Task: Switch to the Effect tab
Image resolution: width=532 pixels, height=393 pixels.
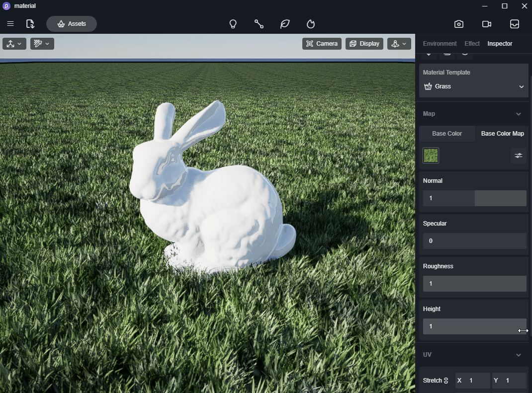Action: [472, 44]
